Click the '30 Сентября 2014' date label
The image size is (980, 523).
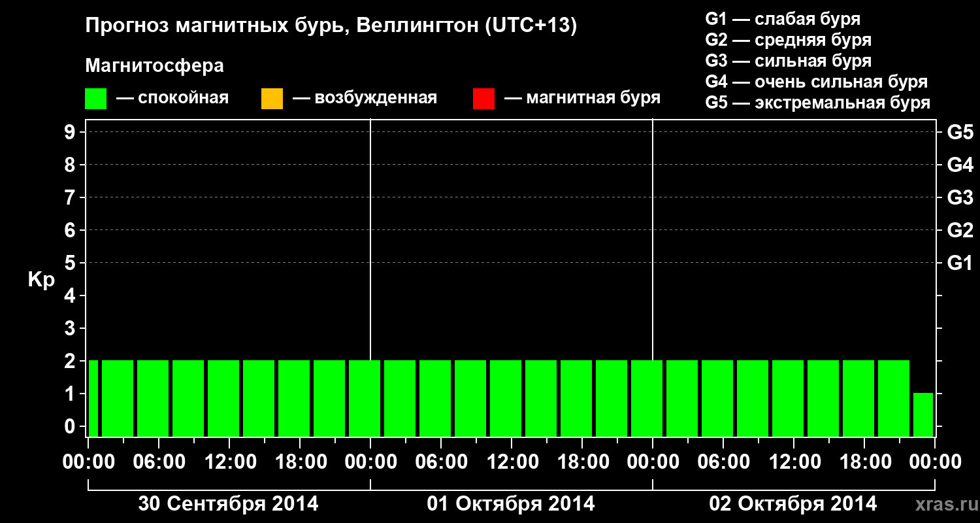coord(229,504)
